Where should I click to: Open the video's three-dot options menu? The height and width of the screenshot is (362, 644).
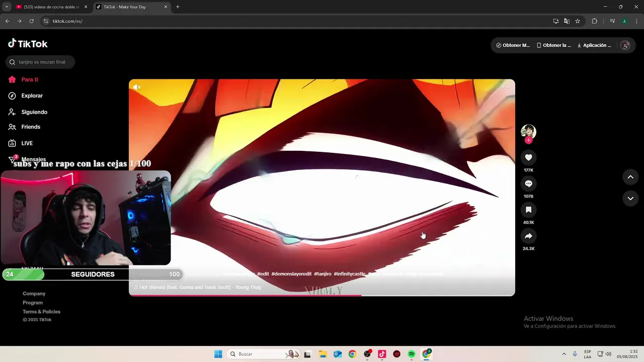click(506, 87)
